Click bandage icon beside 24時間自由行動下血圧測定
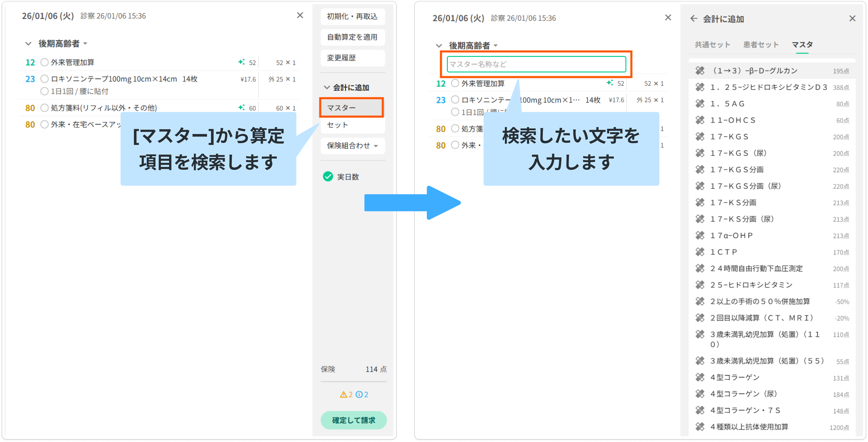 coord(700,268)
